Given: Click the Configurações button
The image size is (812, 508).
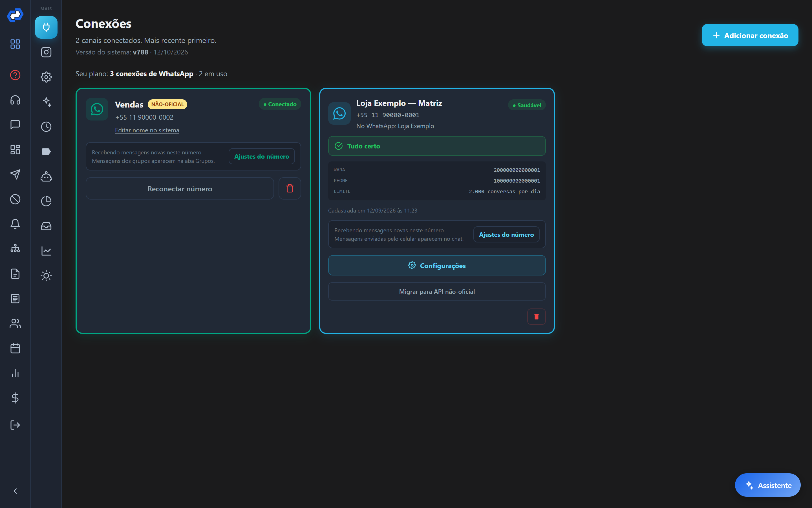Looking at the screenshot, I should 436,266.
